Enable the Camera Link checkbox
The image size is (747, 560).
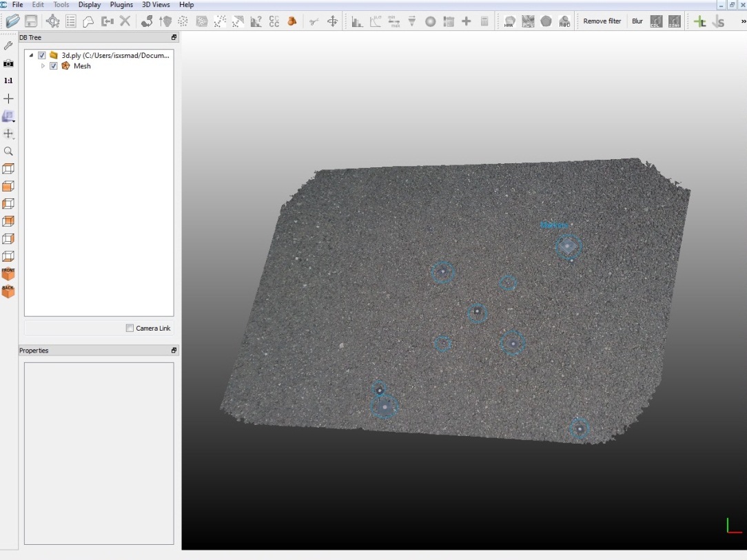click(130, 329)
